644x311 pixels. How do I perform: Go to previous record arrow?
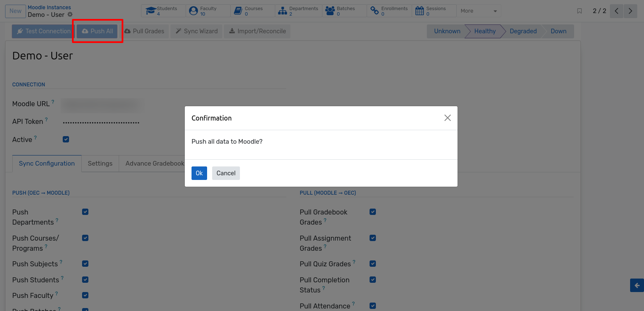pos(617,11)
